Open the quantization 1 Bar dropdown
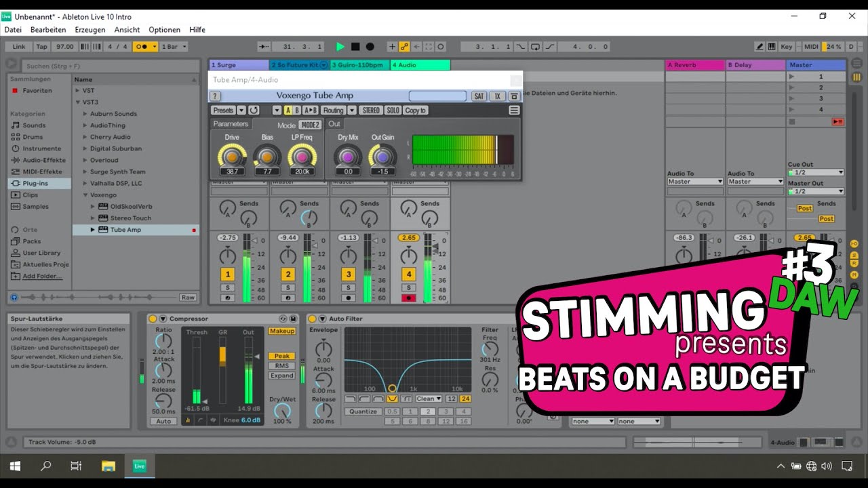This screenshot has width=868, height=488. coord(174,47)
